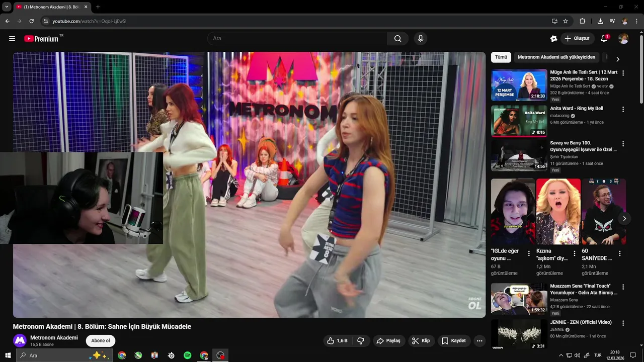This screenshot has height=362, width=644.
Task: Open YouTube notifications bell
Action: pyautogui.click(x=604, y=39)
